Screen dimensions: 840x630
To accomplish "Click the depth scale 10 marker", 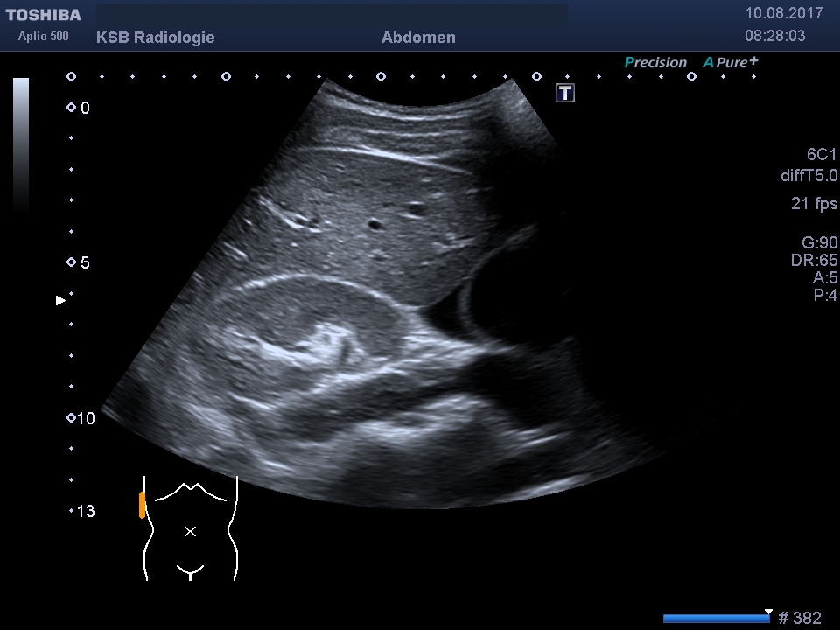I will coord(80,418).
